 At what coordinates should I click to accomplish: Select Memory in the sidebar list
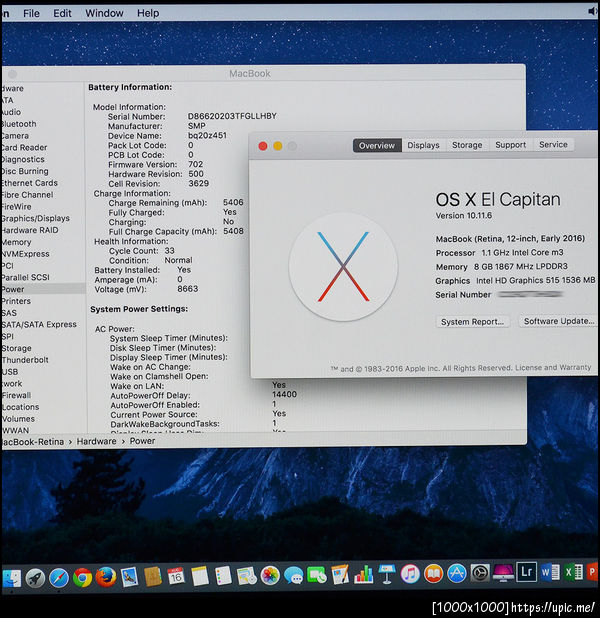click(x=16, y=242)
